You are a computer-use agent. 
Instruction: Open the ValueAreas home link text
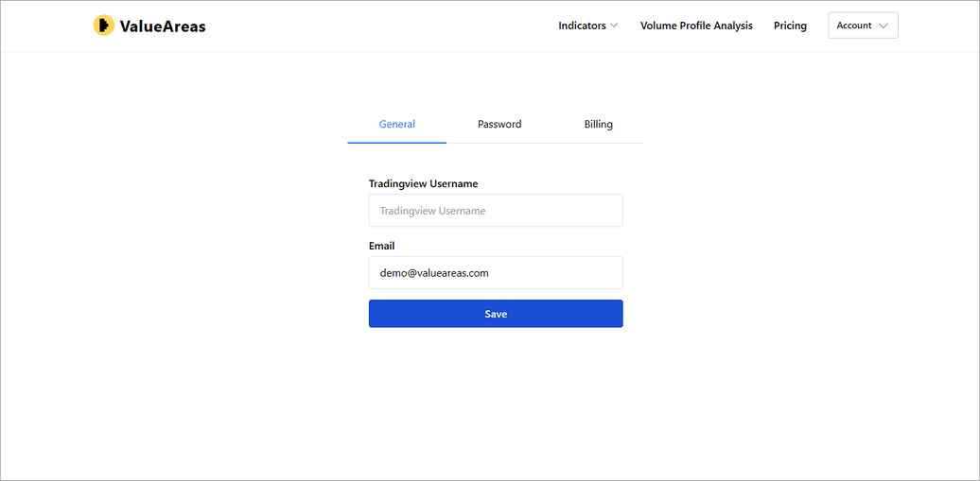click(163, 26)
